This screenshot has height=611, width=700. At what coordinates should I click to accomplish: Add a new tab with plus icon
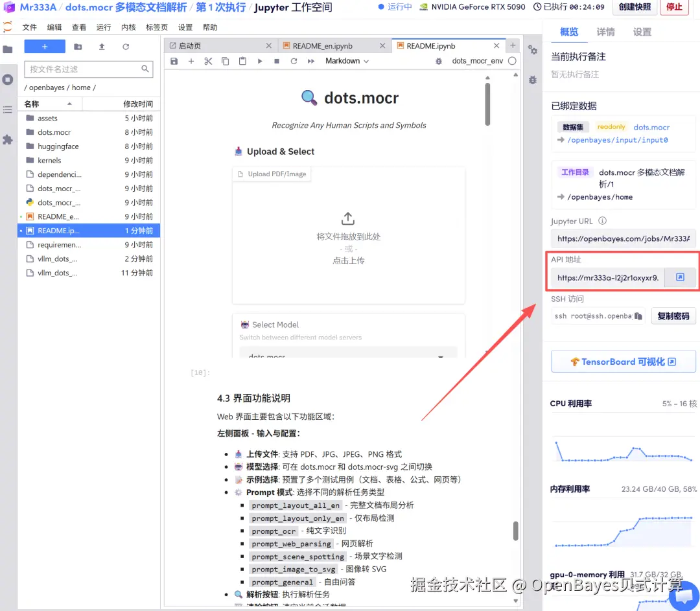coord(513,45)
